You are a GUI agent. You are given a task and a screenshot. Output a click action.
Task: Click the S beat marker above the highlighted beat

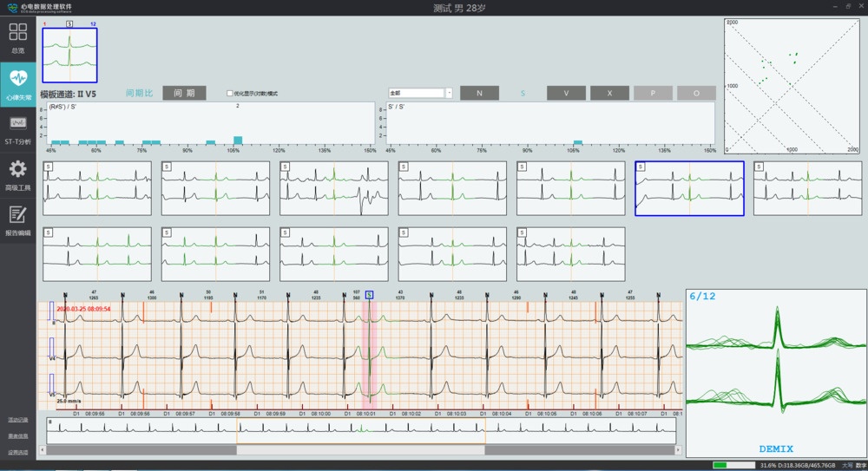[369, 295]
